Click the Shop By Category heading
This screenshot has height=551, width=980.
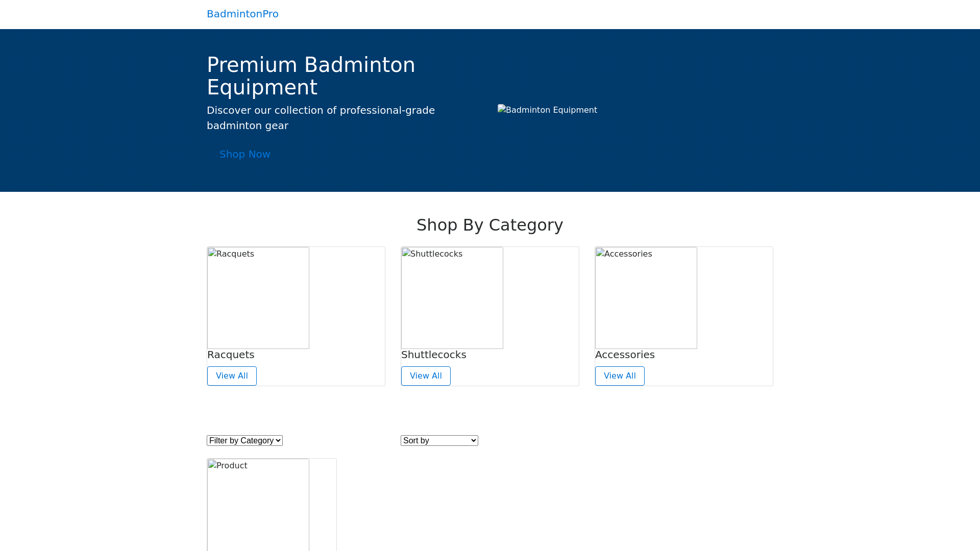tap(489, 225)
